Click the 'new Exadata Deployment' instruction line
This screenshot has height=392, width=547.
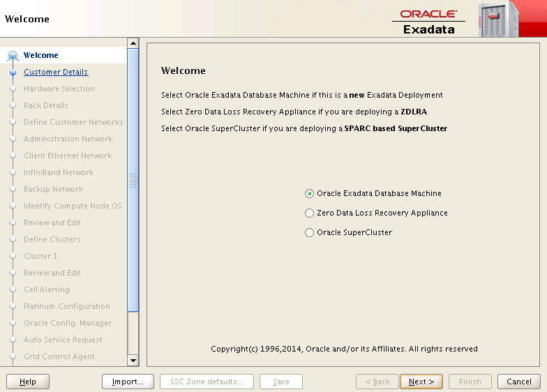point(301,95)
